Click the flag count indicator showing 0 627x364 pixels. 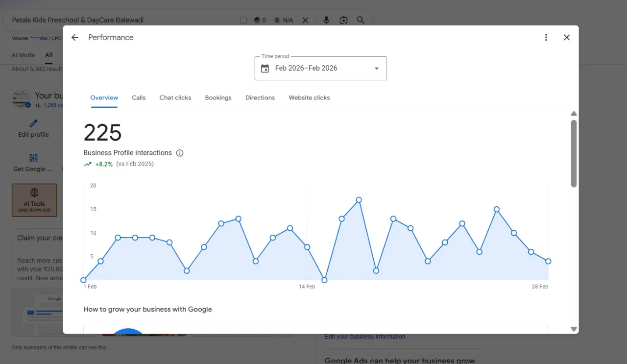[260, 20]
